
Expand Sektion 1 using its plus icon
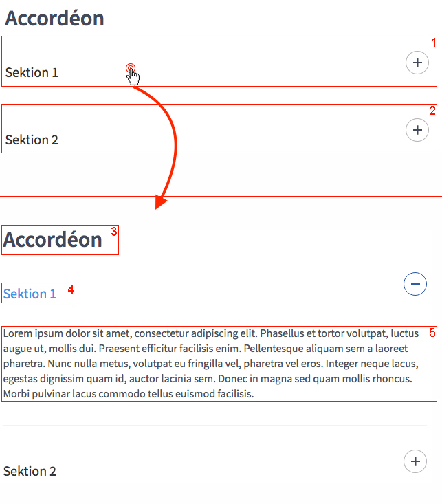(417, 63)
